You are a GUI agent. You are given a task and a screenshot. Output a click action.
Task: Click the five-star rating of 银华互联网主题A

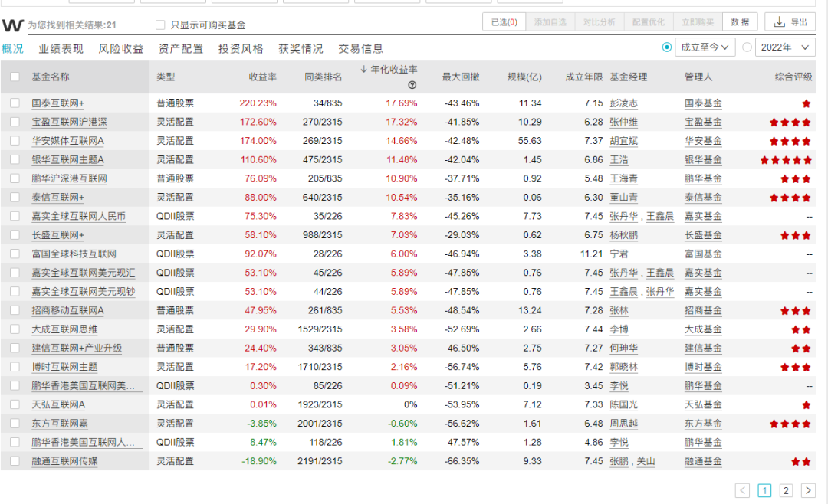point(786,160)
